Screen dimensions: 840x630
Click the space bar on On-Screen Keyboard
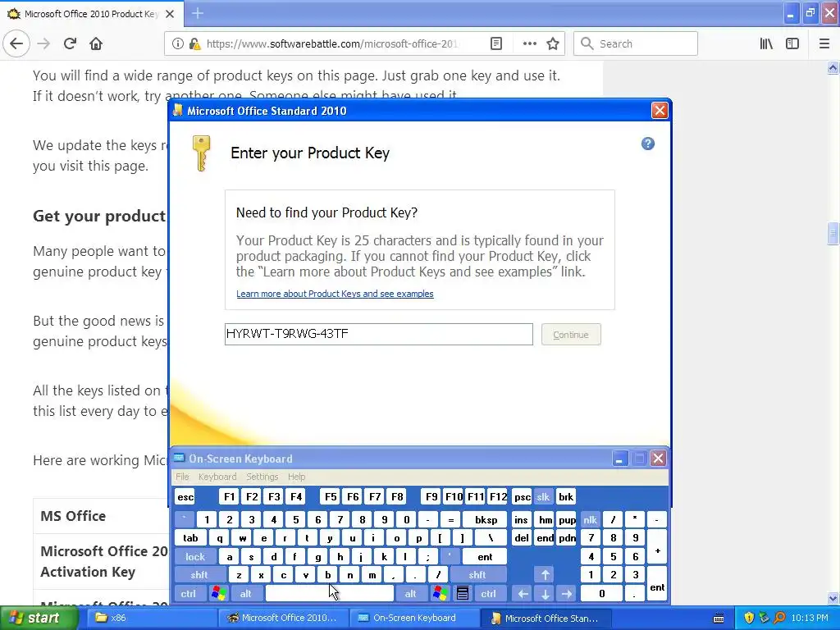330,594
